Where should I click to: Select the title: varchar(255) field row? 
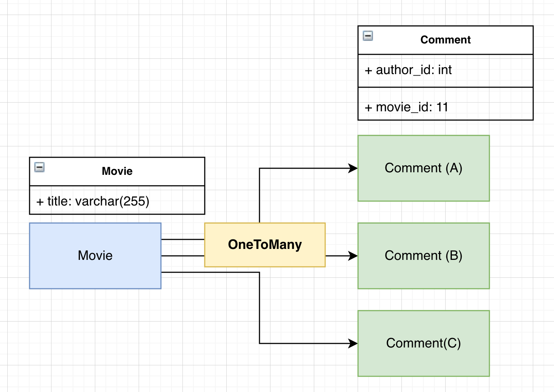[117, 201]
